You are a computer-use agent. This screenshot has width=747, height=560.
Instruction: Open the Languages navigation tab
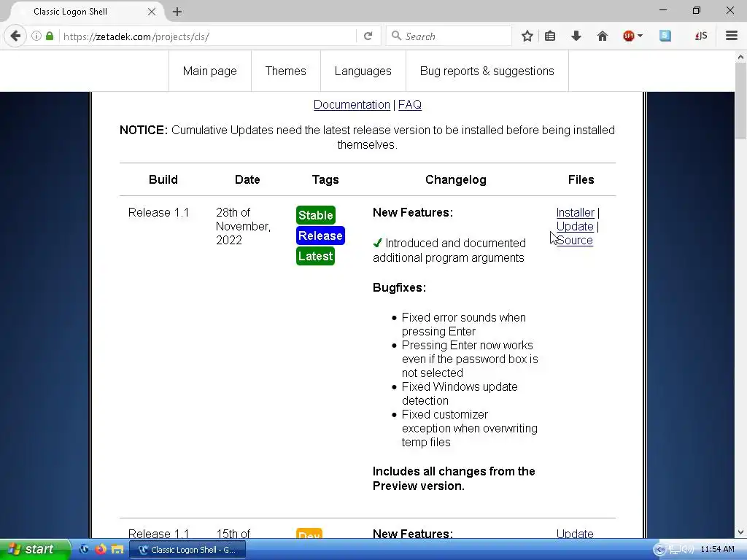pyautogui.click(x=363, y=71)
